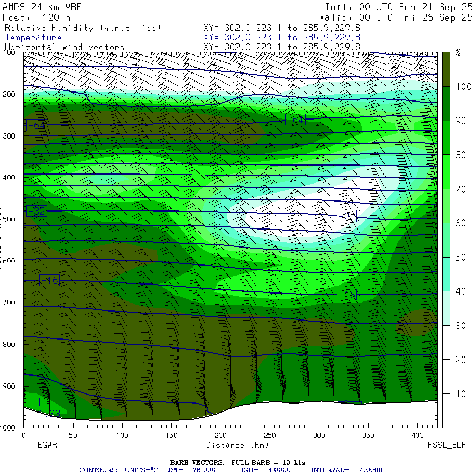The height and width of the screenshot is (476, 476).
Task: Select the "Horizontal wind vectors" legend label
Action: (65, 48)
